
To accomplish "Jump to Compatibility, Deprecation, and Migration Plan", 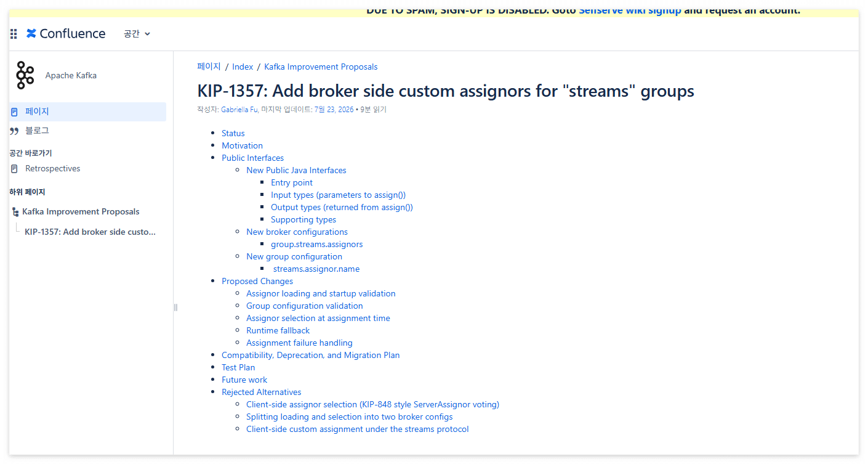I will point(310,355).
